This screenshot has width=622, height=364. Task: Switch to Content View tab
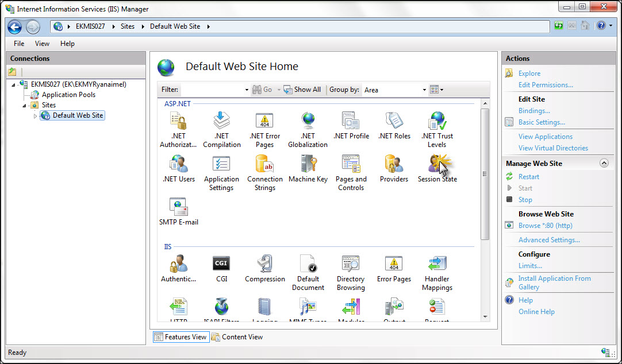pos(237,337)
